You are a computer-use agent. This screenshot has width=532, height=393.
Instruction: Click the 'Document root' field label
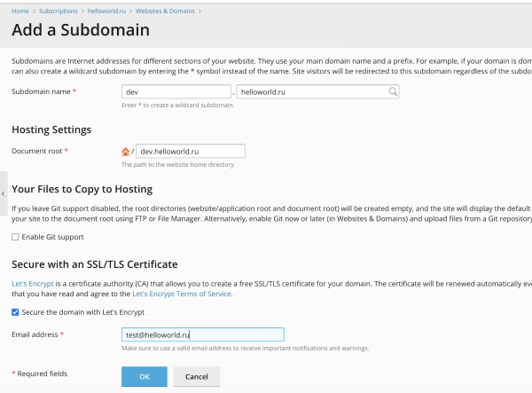pyautogui.click(x=38, y=152)
